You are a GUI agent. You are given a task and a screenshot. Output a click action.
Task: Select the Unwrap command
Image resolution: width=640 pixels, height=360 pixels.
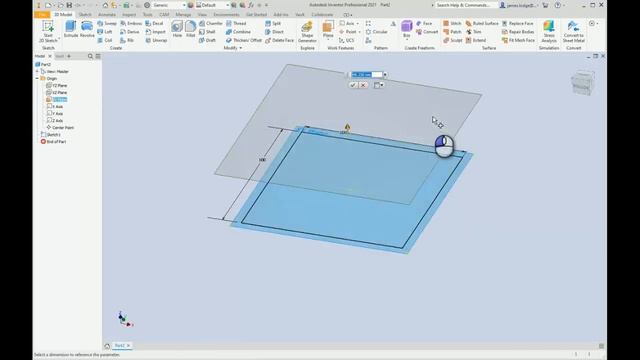156,40
